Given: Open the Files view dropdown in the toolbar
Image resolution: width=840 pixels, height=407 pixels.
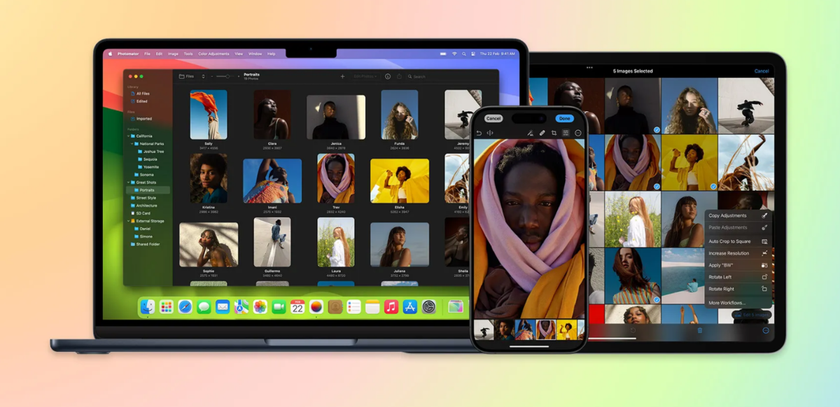Looking at the screenshot, I should tap(186, 77).
